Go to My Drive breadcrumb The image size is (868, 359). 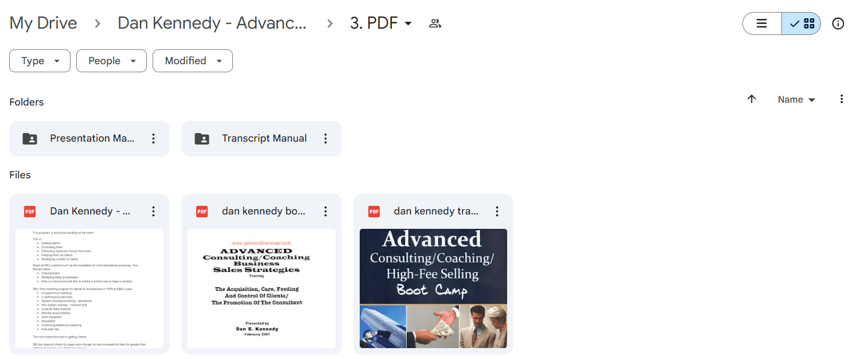click(x=43, y=23)
